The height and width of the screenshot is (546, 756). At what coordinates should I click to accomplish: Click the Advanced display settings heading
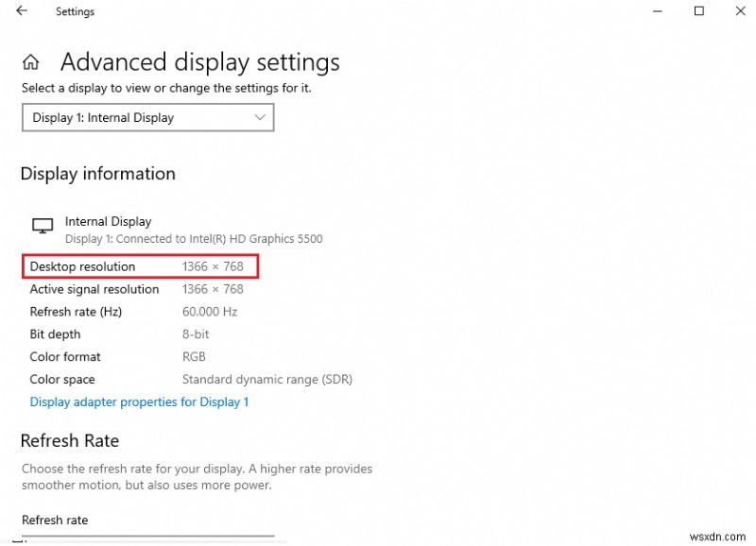(199, 62)
